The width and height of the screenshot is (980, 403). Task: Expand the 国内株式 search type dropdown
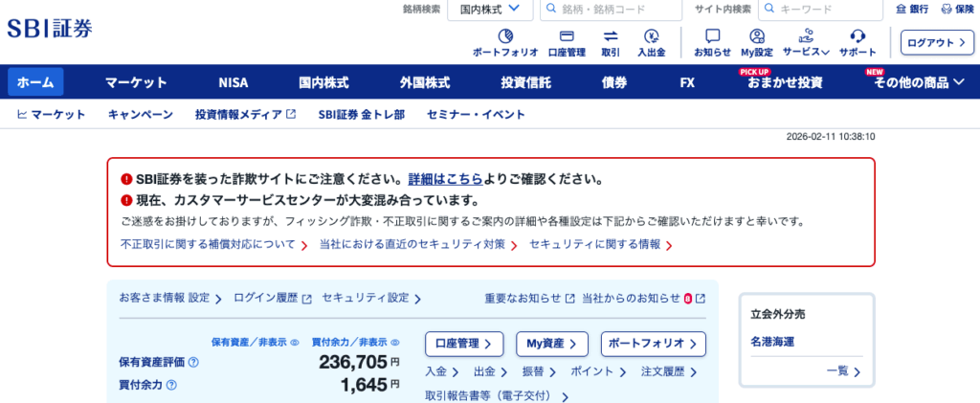coord(489,10)
